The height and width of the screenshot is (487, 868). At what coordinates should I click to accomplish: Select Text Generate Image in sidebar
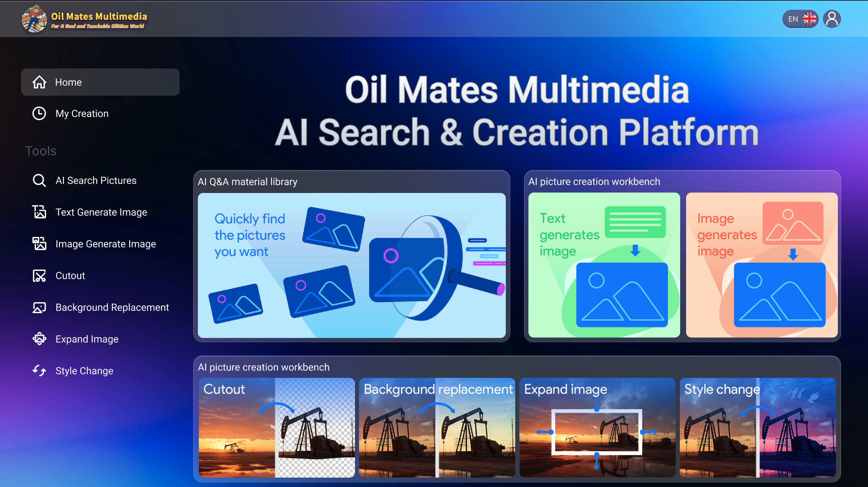(100, 212)
